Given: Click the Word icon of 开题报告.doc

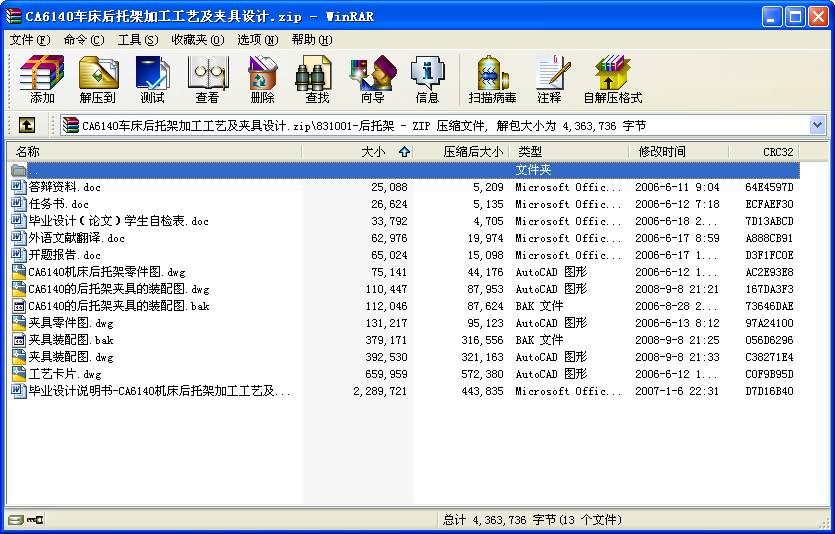Looking at the screenshot, I should click(19, 254).
